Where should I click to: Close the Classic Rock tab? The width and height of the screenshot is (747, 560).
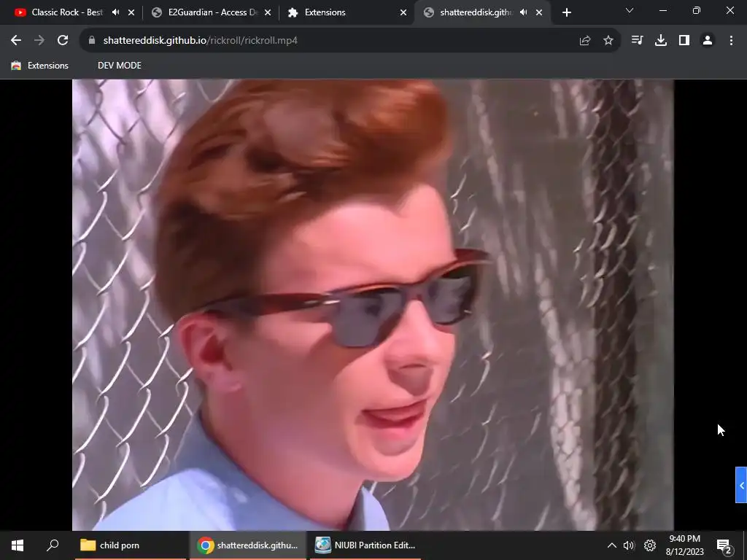coord(131,12)
